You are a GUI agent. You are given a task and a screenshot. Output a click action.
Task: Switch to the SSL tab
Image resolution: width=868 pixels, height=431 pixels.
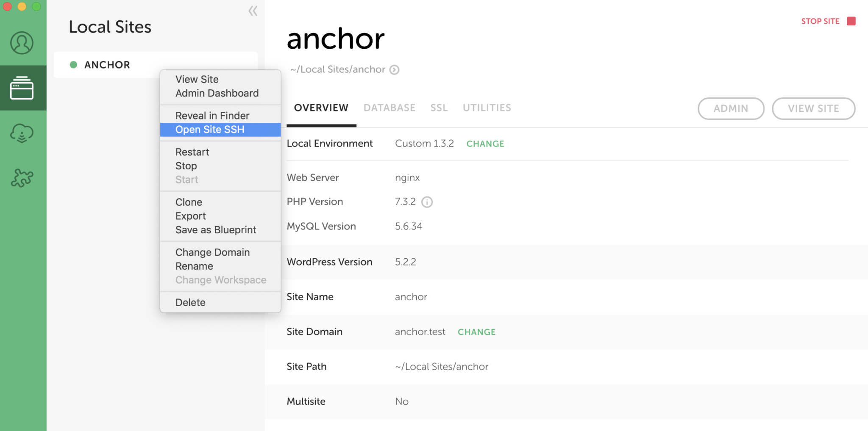[x=439, y=108]
